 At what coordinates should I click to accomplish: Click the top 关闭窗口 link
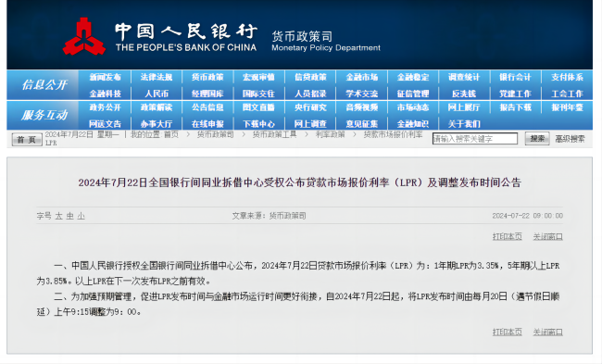pyautogui.click(x=548, y=236)
